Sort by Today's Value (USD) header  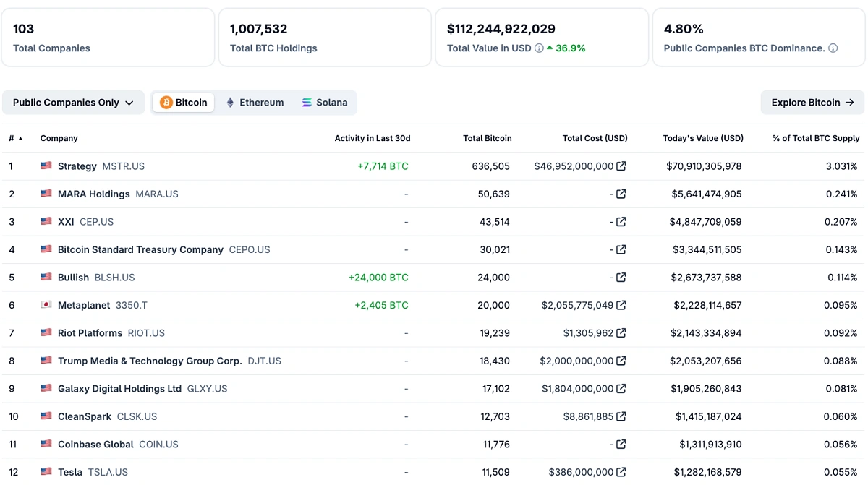click(x=702, y=138)
